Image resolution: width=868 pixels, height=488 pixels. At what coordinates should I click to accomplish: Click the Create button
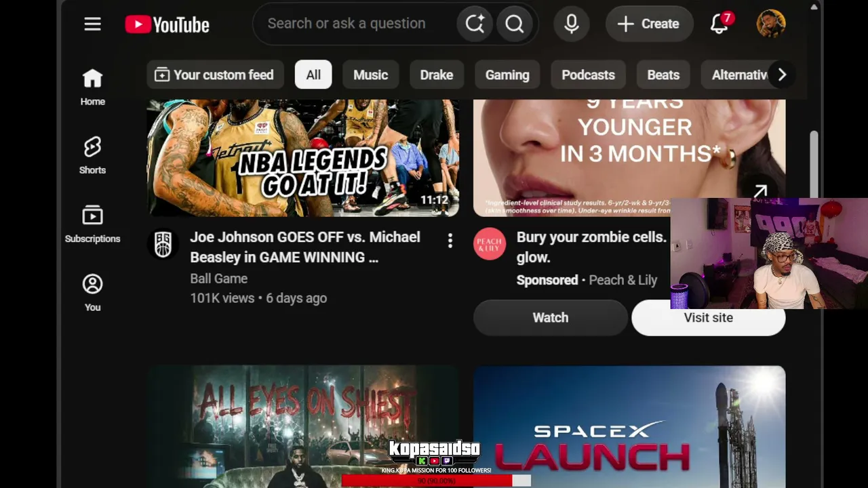tap(648, 24)
